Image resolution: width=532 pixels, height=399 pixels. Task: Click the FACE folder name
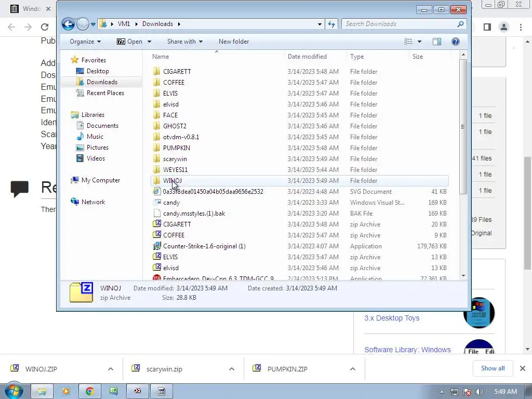170,115
